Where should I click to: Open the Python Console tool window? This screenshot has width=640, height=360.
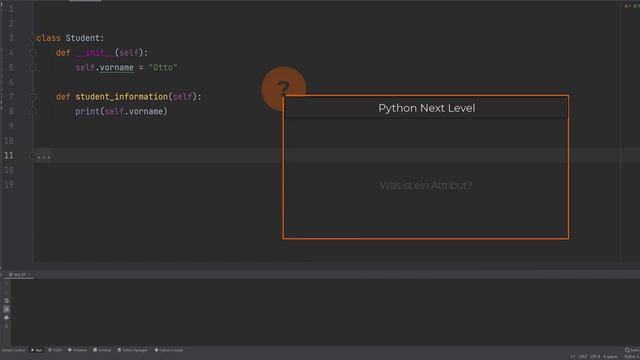click(169, 350)
